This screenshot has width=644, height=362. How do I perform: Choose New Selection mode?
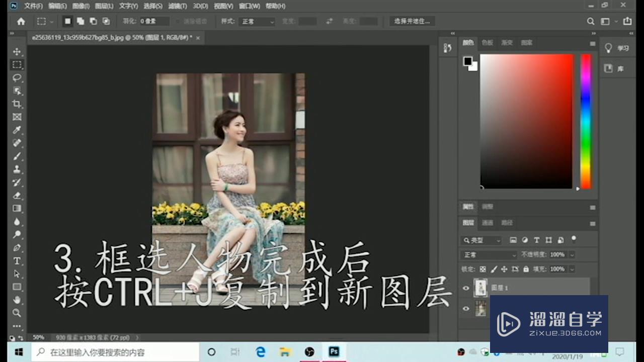[x=67, y=22]
